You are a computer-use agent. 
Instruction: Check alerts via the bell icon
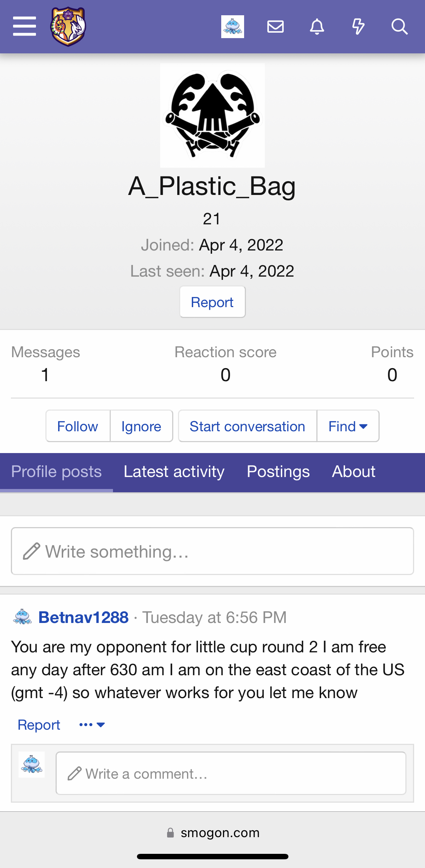tap(317, 27)
